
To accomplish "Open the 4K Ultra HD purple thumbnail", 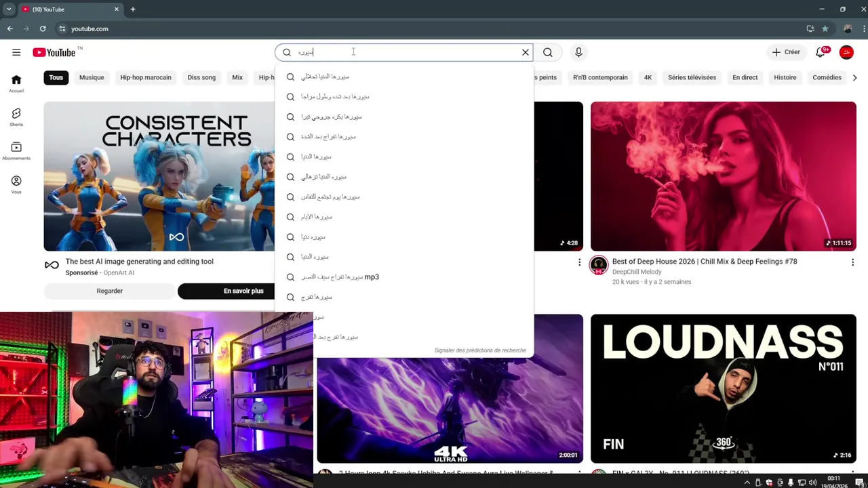I will [450, 410].
